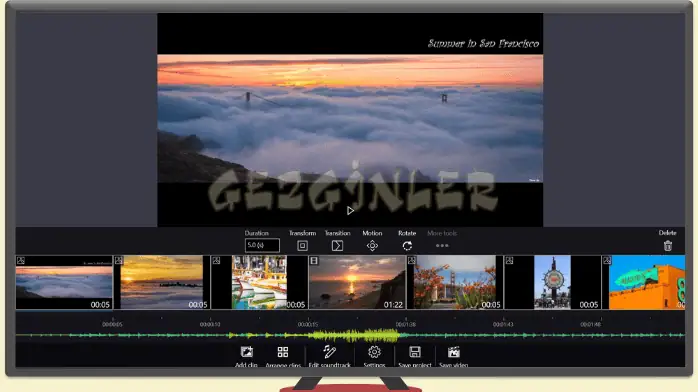698x392 pixels.
Task: Click photo type icon on first clip
Action: click(x=20, y=260)
